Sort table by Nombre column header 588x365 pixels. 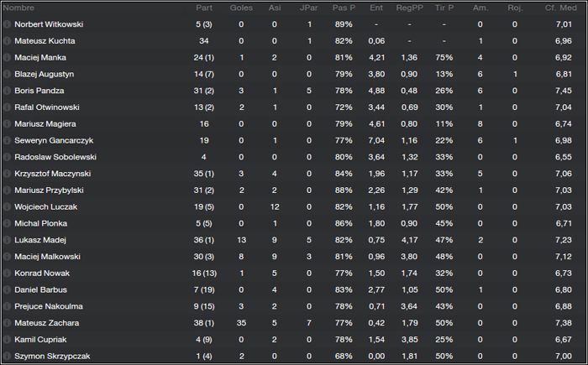tap(18, 8)
